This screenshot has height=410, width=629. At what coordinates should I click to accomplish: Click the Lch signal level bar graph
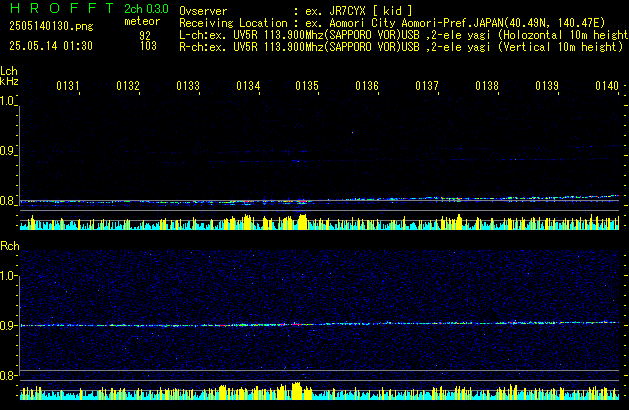[319, 222]
